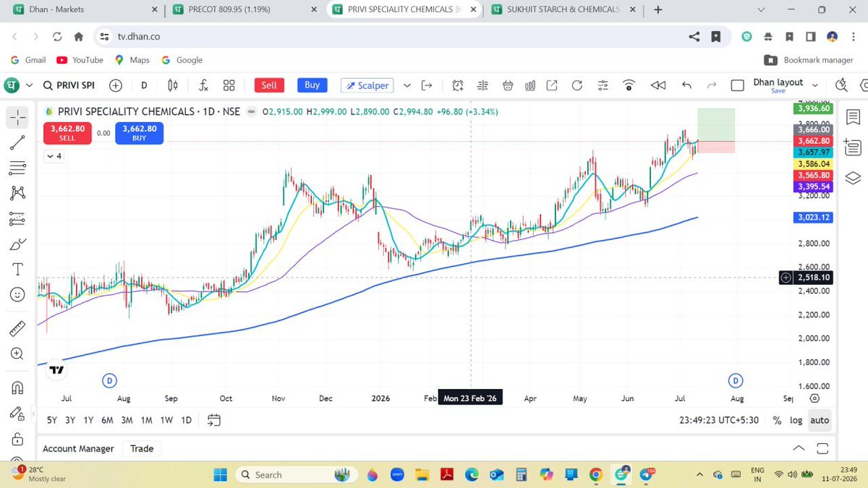Select the crosshair cursor tool
This screenshot has width=868, height=488.
click(17, 117)
